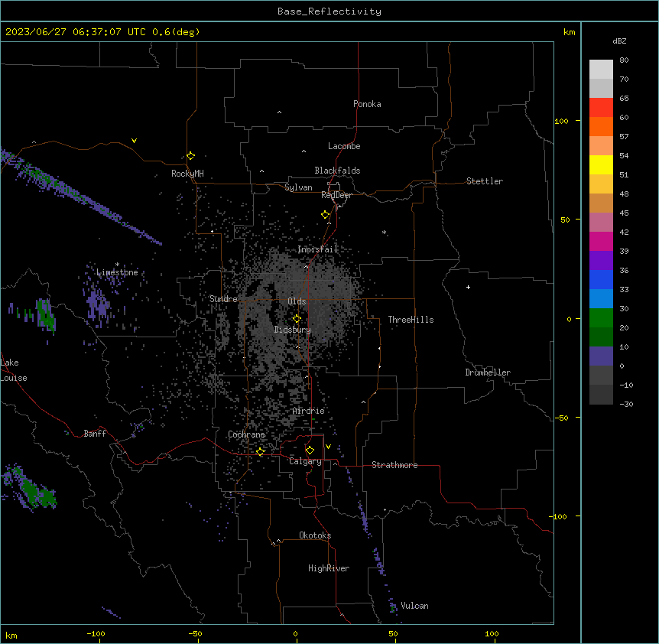Click the Drumheller label
Viewport: 659px width, 644px height.
click(488, 372)
